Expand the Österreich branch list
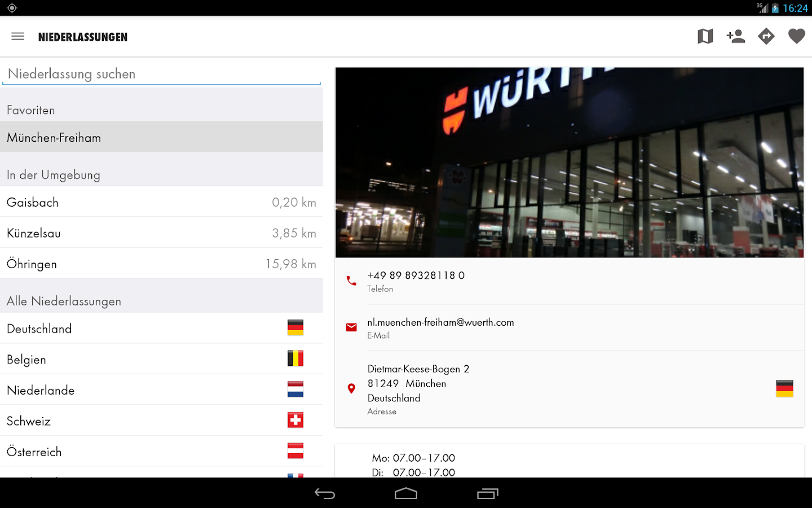812x508 pixels. click(x=161, y=452)
